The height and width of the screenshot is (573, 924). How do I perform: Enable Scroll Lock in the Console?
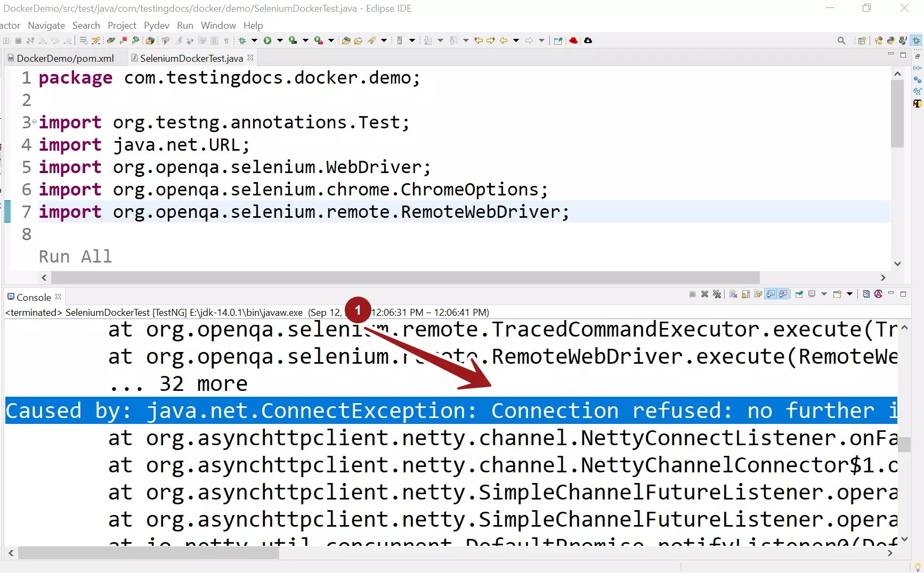744,294
